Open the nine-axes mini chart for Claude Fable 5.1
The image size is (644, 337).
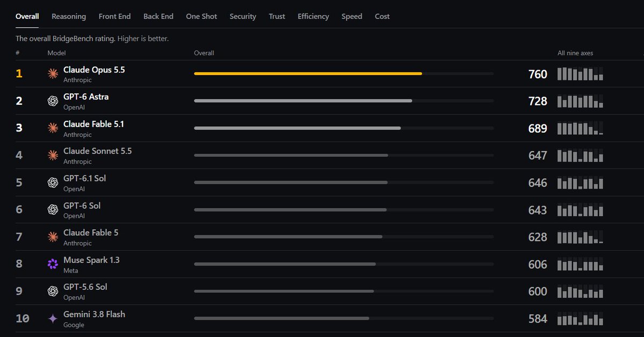point(580,128)
